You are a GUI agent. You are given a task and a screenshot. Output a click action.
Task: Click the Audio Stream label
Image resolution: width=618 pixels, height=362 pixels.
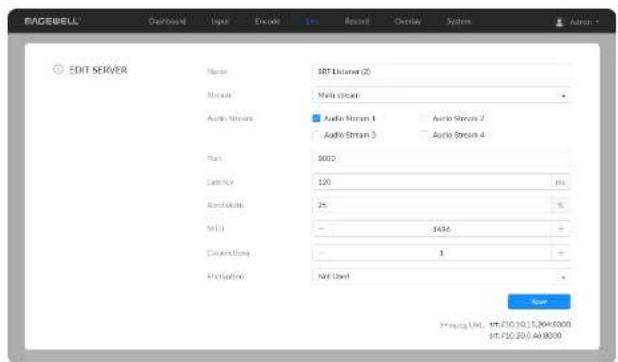coord(230,118)
